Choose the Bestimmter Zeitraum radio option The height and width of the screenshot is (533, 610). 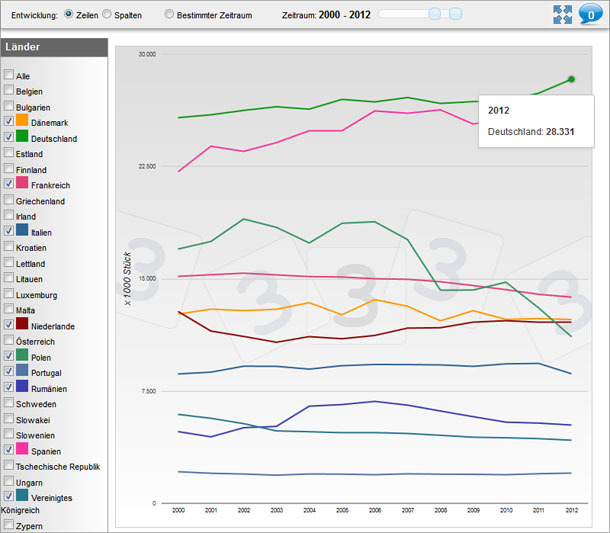169,15
